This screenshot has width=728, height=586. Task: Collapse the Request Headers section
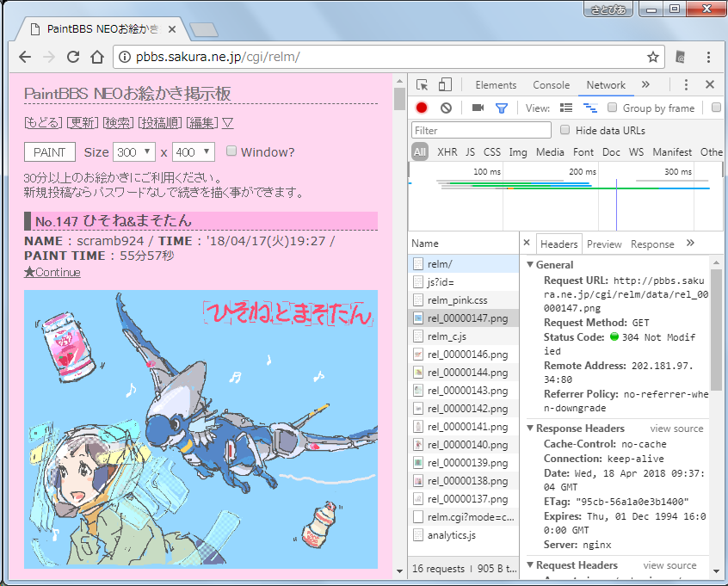530,564
